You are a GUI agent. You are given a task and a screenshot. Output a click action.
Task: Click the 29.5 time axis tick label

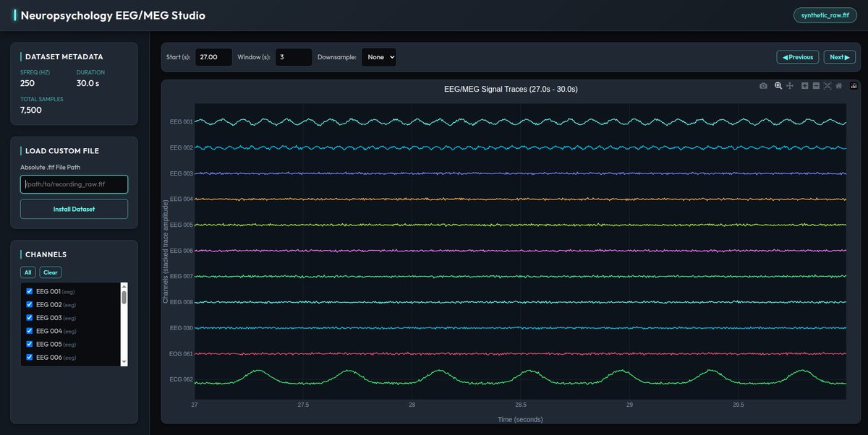point(739,405)
